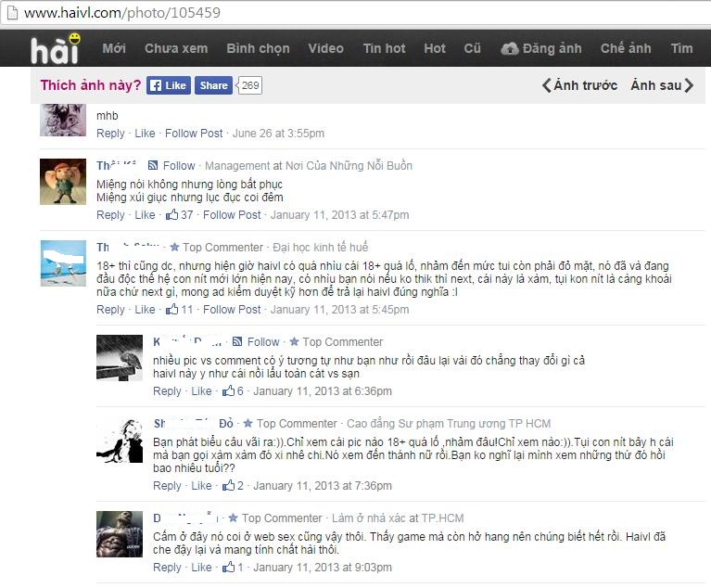Click the thumbs-up icon showing 6 likes
Image resolution: width=711 pixels, height=588 pixels.
point(229,390)
